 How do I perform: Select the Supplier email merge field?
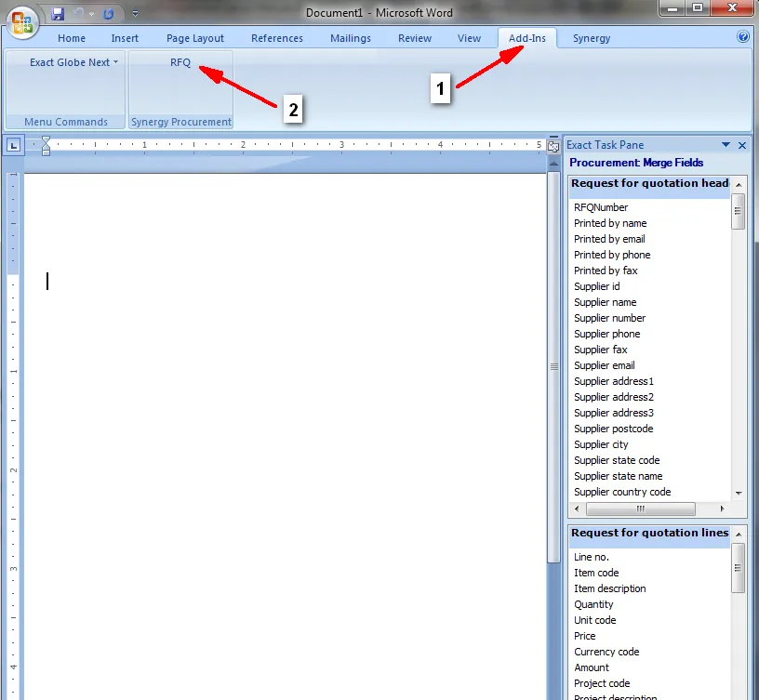[605, 365]
